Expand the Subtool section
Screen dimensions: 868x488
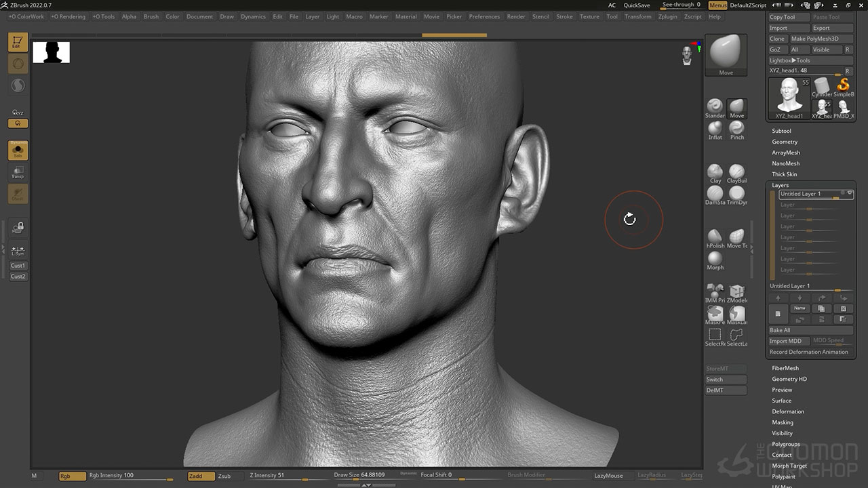coord(781,131)
